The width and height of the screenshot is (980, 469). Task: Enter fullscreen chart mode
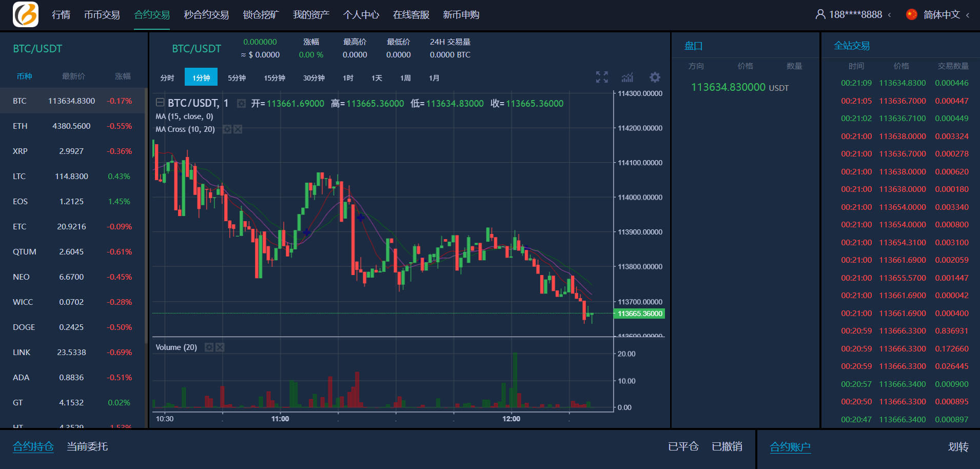click(x=602, y=77)
